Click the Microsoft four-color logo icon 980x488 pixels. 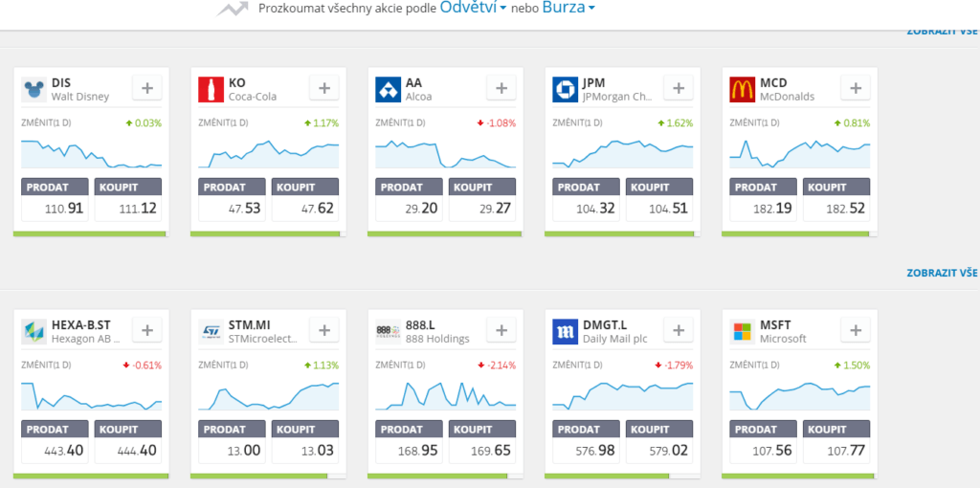tap(743, 332)
